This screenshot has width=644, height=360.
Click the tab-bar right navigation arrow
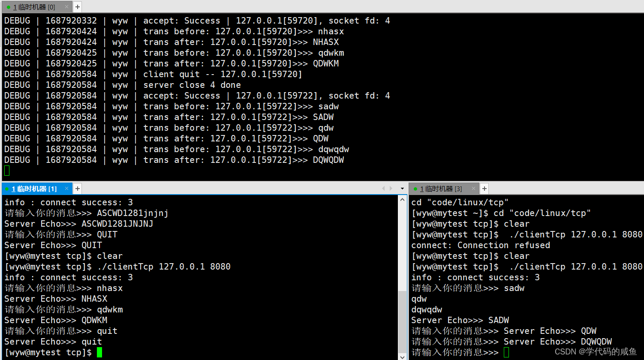tap(391, 189)
